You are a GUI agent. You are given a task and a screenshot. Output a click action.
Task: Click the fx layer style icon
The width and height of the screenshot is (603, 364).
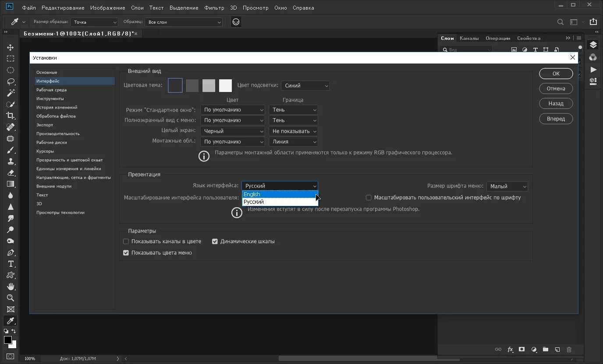[510, 350]
